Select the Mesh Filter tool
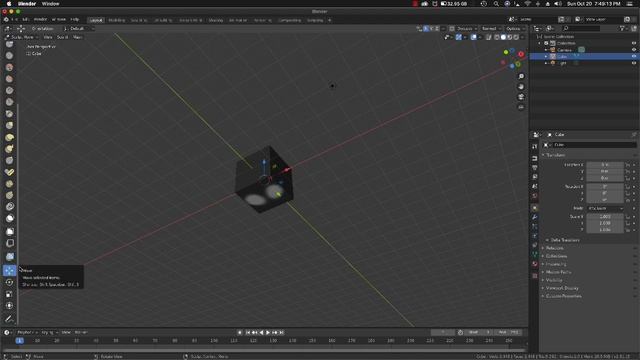The width and height of the screenshot is (640, 360). [x=9, y=257]
